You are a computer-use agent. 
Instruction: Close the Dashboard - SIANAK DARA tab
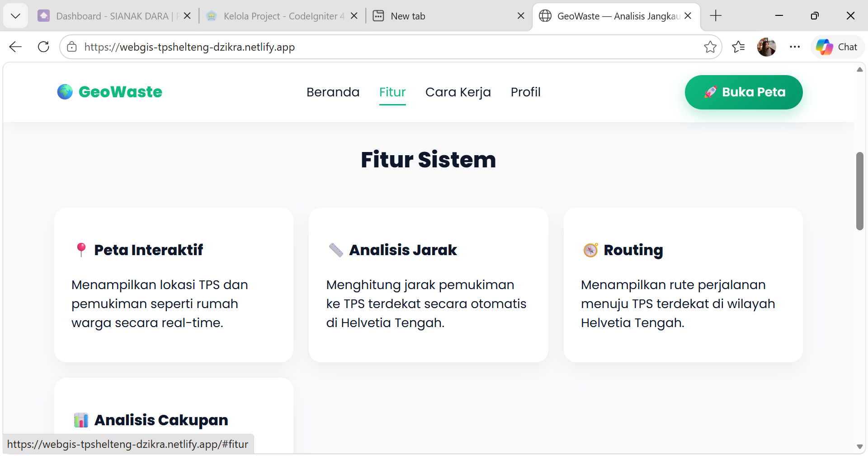[x=187, y=16]
